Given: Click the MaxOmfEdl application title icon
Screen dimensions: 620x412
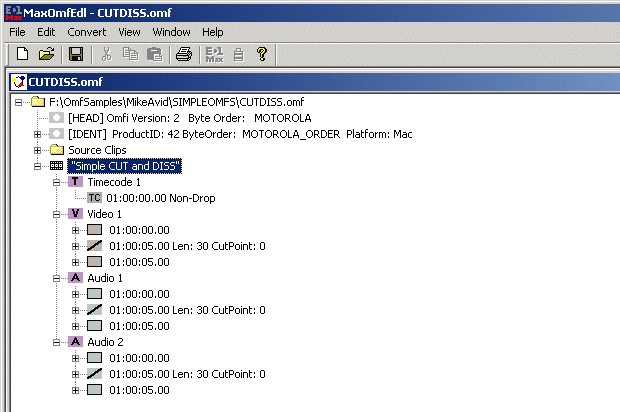Looking at the screenshot, I should [13, 13].
